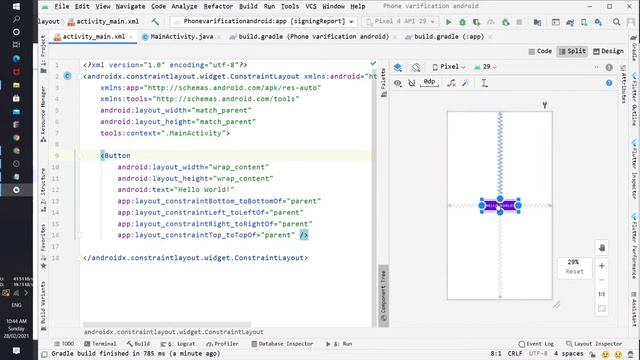Open AVD Manager device icon
This screenshot has width=640, height=360.
[x=584, y=22]
